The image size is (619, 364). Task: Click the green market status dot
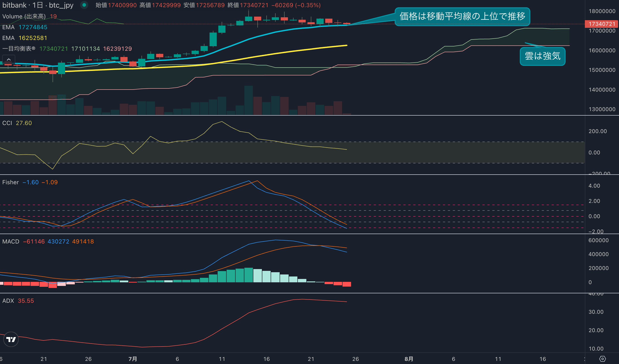pyautogui.click(x=84, y=5)
